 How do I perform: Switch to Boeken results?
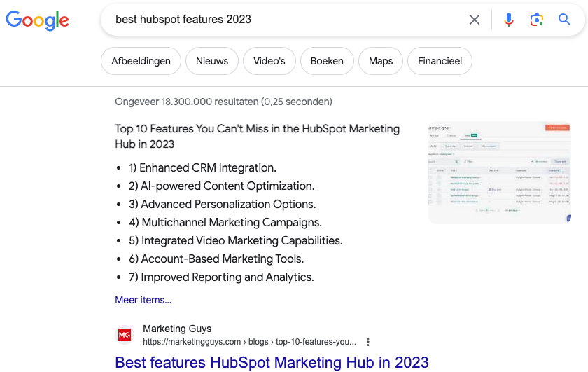pos(327,61)
